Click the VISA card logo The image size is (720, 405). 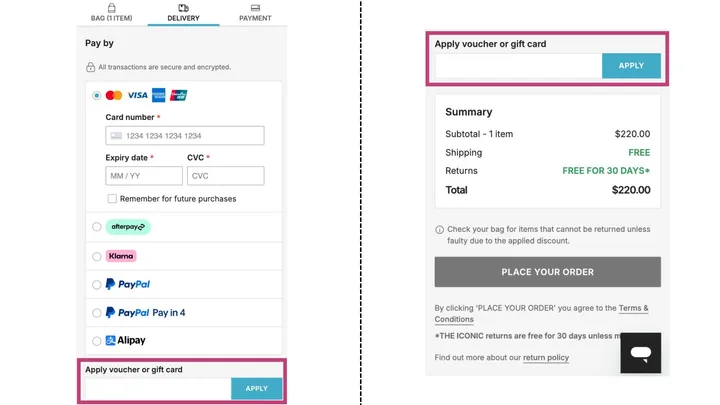[x=137, y=96]
